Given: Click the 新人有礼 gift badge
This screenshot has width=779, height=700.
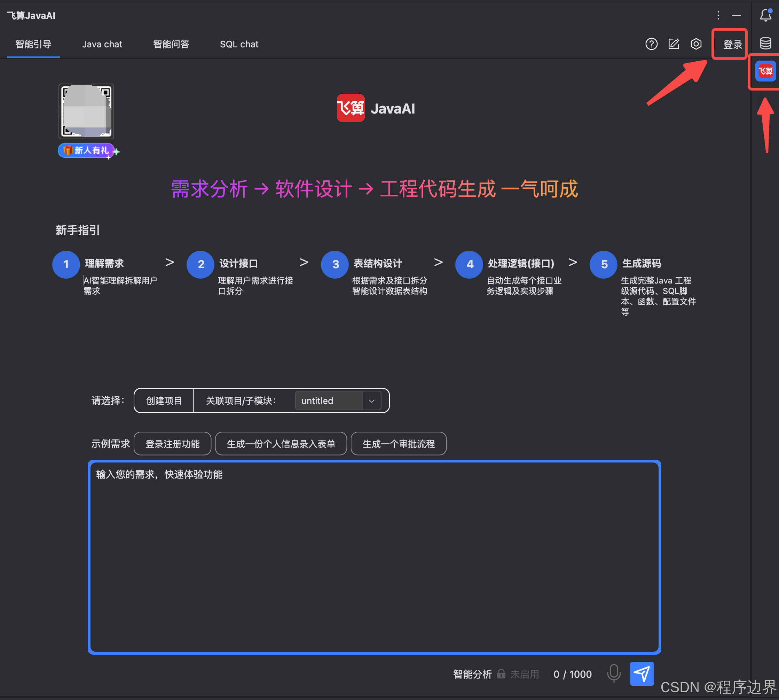Looking at the screenshot, I should [87, 150].
